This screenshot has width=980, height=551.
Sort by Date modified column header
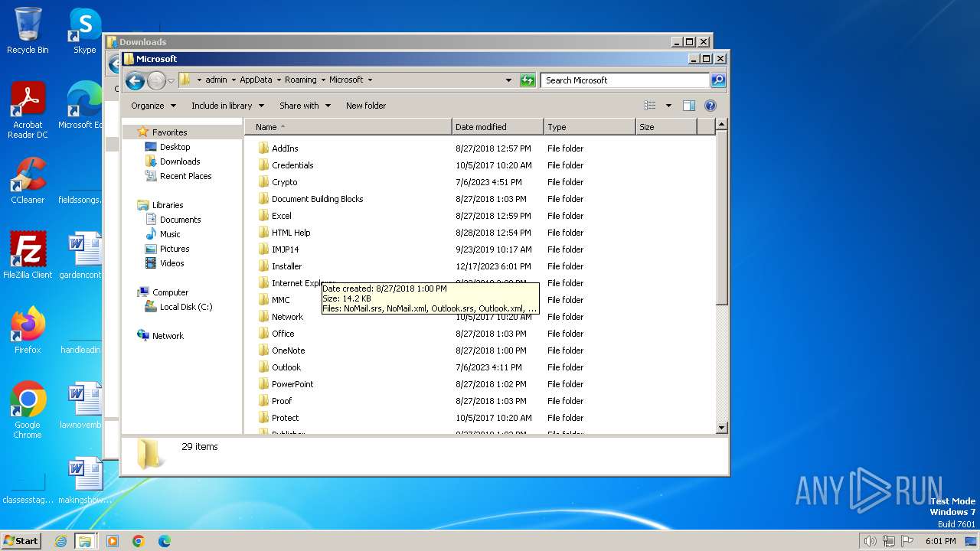(498, 127)
